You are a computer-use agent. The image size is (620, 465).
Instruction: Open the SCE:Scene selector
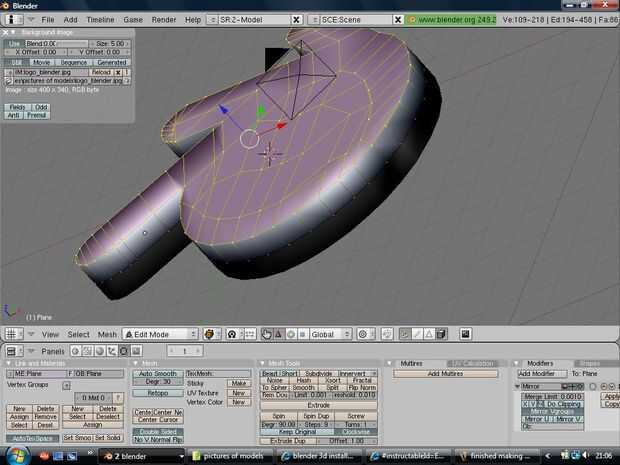tap(314, 19)
